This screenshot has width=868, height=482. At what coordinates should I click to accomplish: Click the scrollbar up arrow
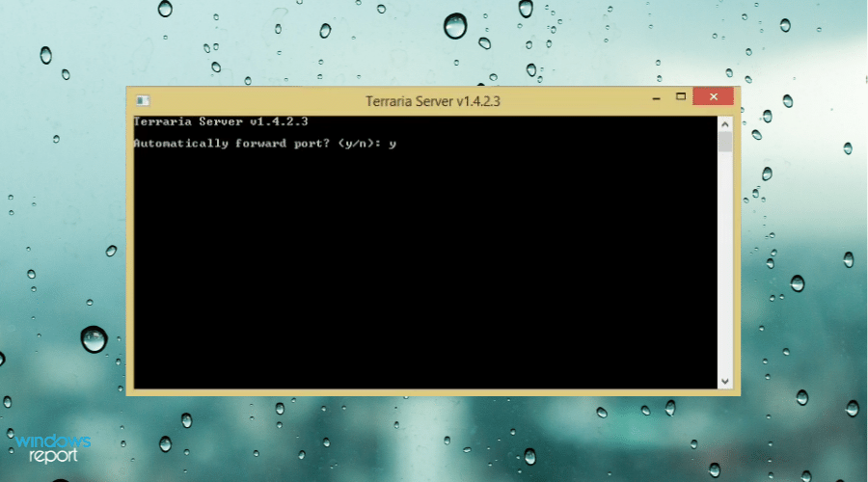pyautogui.click(x=724, y=124)
